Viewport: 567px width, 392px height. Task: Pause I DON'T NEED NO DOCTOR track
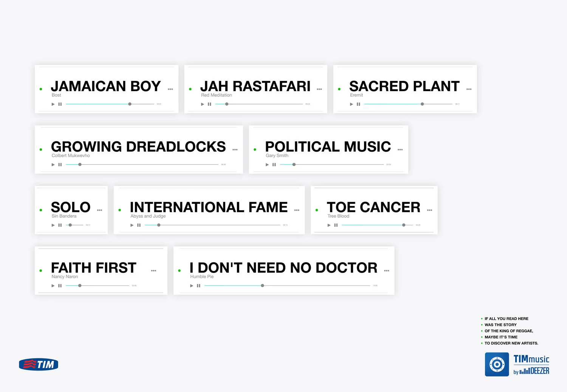tap(198, 285)
